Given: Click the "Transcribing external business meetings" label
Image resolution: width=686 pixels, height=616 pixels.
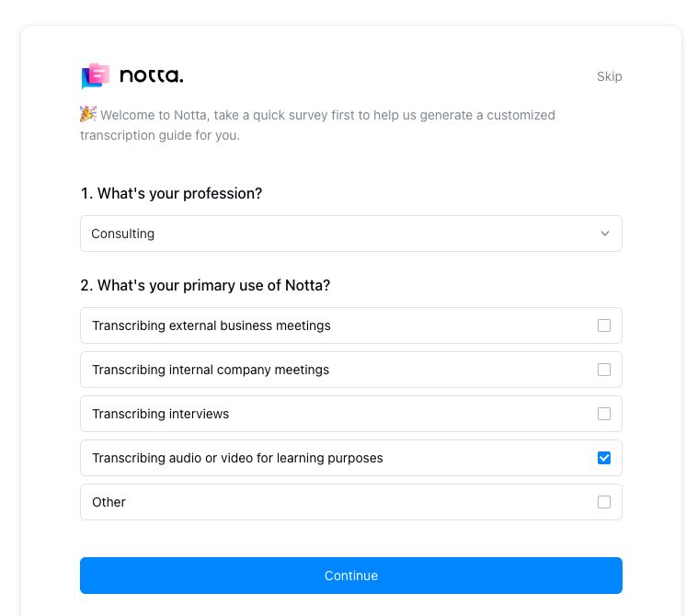Looking at the screenshot, I should [212, 325].
